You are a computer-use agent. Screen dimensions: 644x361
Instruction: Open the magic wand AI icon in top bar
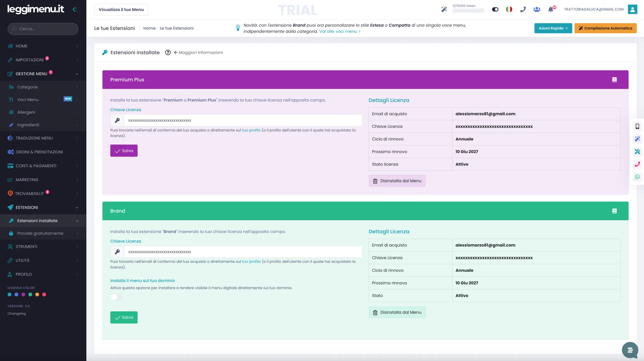pos(444,9)
